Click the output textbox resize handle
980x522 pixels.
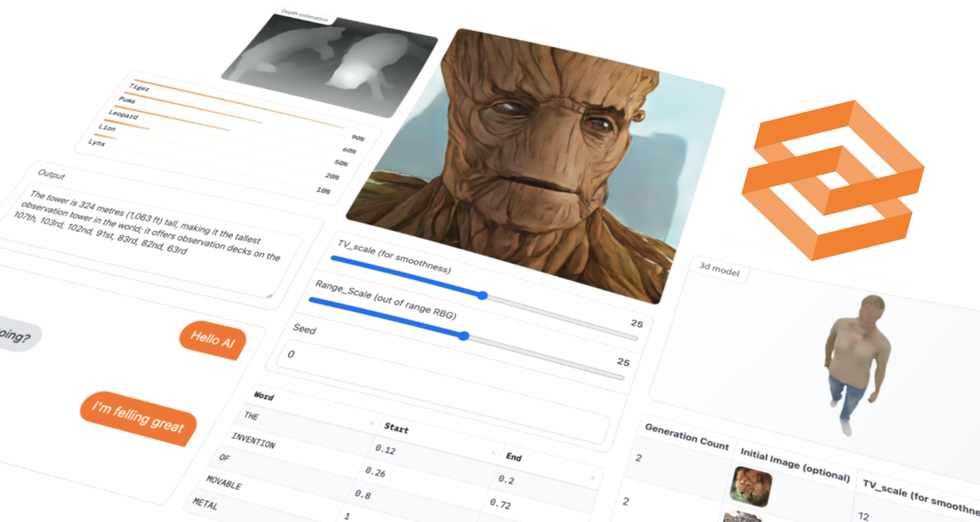pos(270,296)
